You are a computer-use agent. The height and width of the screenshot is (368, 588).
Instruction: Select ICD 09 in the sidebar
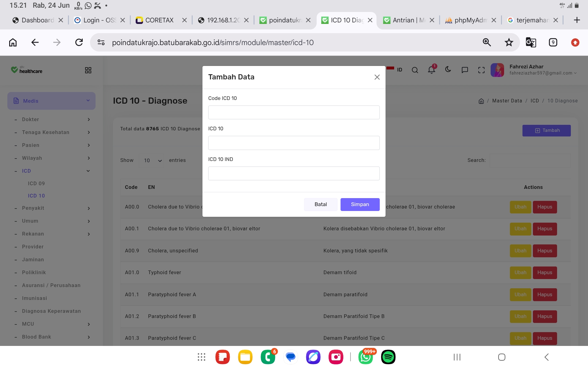(36, 183)
